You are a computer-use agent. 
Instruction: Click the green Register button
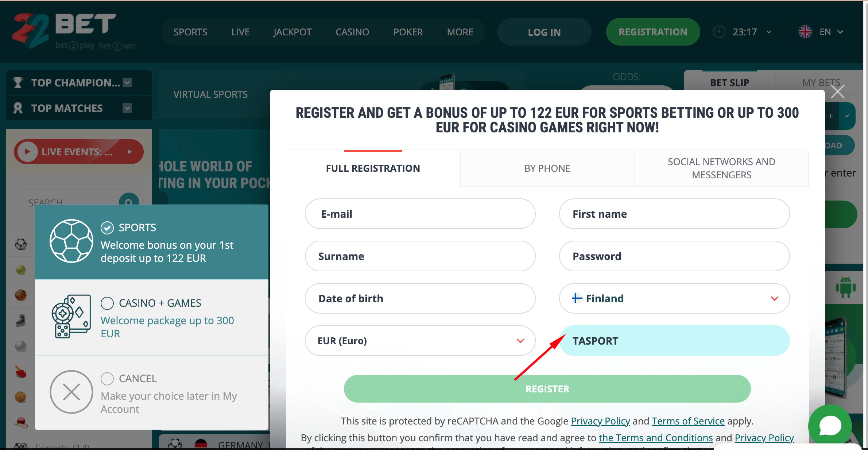click(x=547, y=389)
